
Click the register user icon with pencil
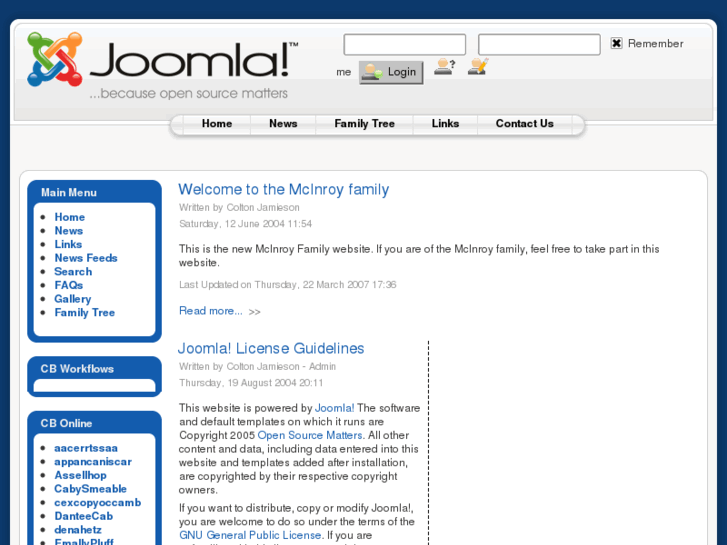click(478, 67)
